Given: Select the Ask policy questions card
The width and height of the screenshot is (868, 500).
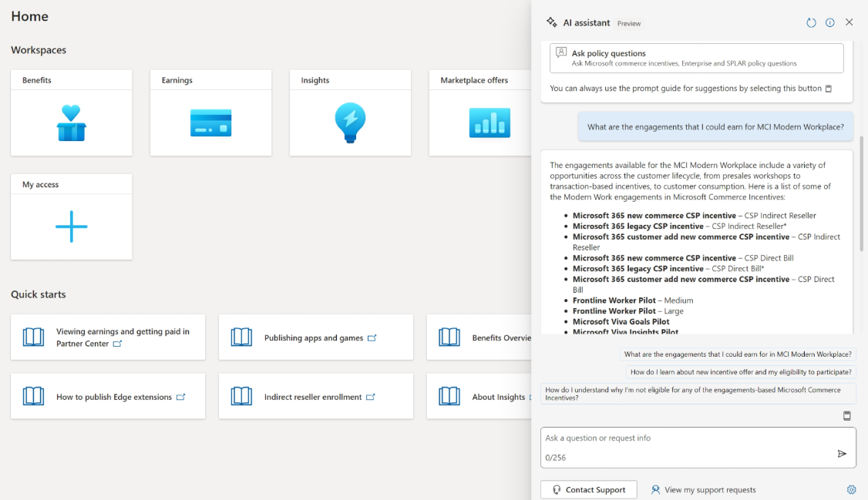Looking at the screenshot, I should point(696,58).
